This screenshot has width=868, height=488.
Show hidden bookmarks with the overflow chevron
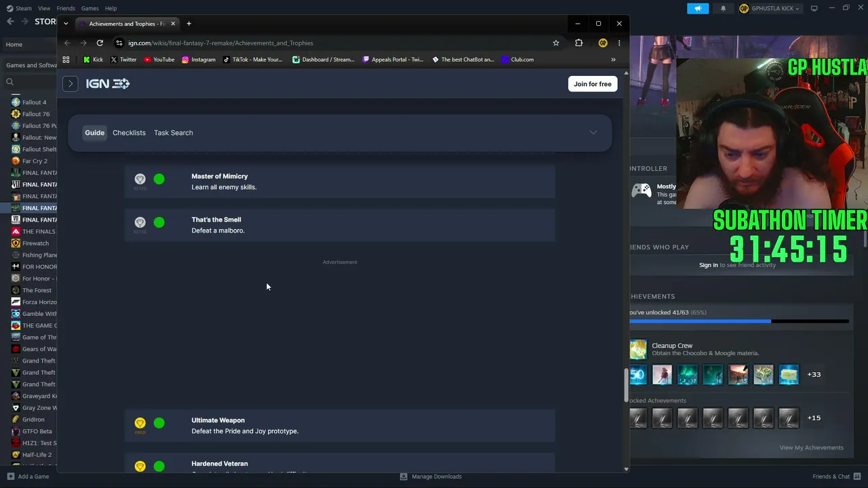click(613, 60)
